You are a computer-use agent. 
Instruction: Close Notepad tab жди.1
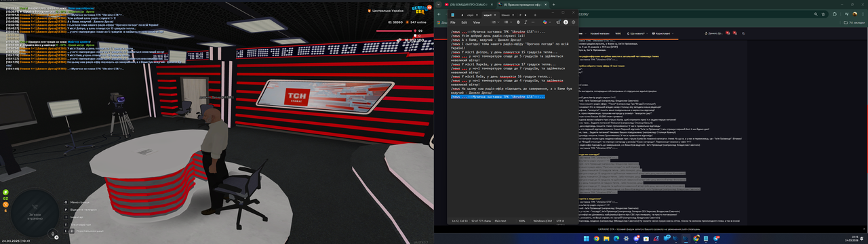pos(495,15)
